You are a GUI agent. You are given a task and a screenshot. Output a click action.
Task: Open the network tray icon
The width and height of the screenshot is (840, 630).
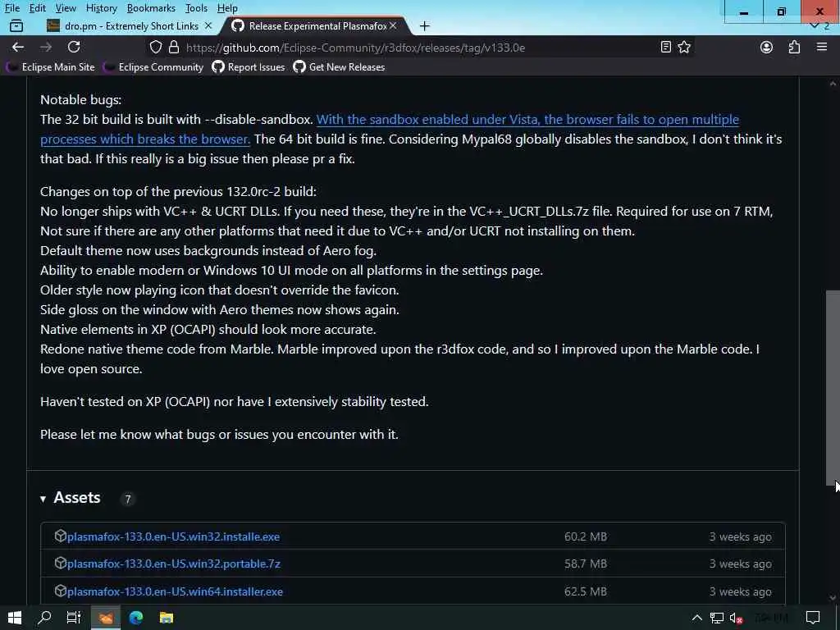[716, 618]
